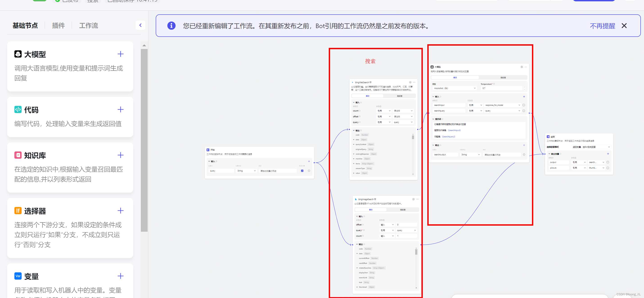Viewport: 644px width, 298px height.
Task: Add a 选择器 node via its plus icon
Action: click(121, 211)
